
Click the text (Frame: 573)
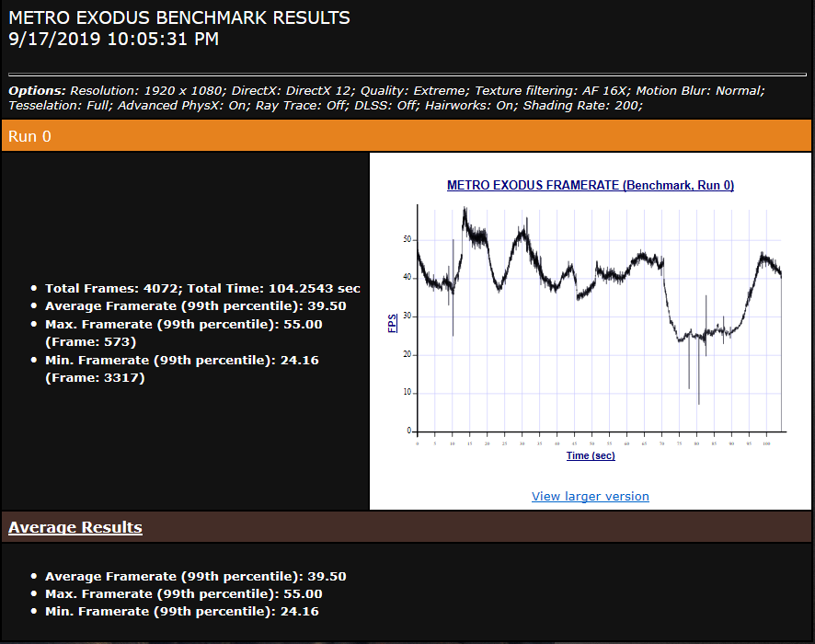tap(90, 342)
